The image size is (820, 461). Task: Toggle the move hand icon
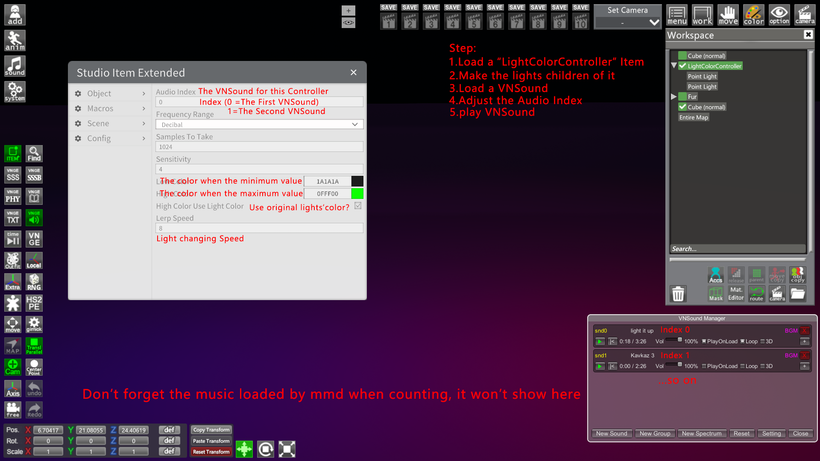728,15
